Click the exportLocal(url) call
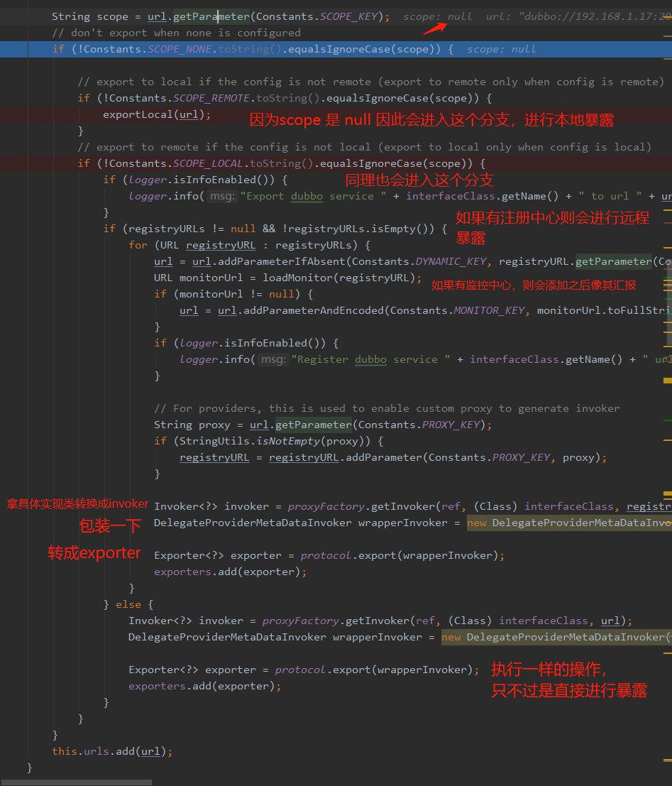 tap(157, 114)
